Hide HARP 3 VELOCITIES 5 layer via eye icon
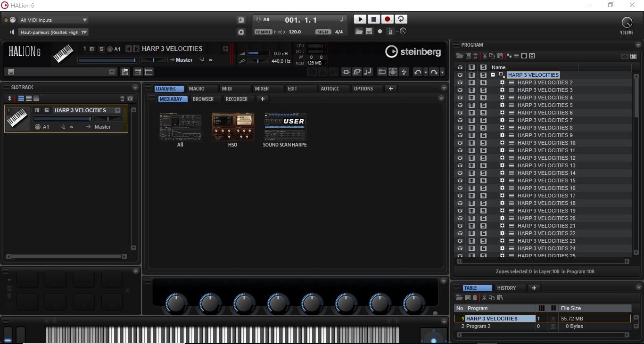Image resolution: width=644 pixels, height=344 pixels. [x=460, y=105]
